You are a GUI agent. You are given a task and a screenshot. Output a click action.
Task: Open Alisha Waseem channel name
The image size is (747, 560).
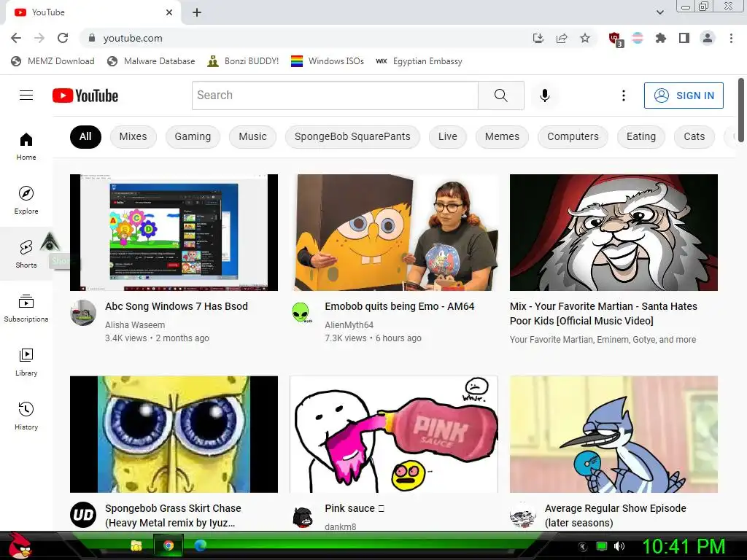[x=135, y=324]
